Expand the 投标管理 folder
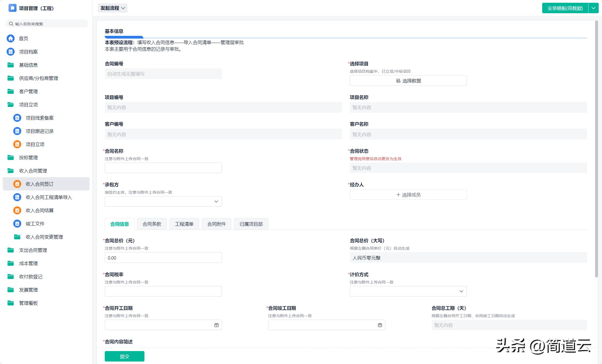The height and width of the screenshot is (364, 602). pos(10,158)
